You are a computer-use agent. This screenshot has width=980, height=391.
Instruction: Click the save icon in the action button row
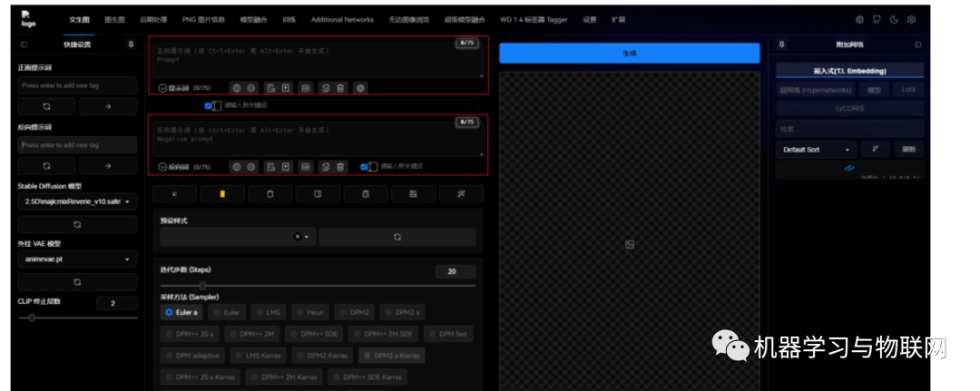coord(413,194)
